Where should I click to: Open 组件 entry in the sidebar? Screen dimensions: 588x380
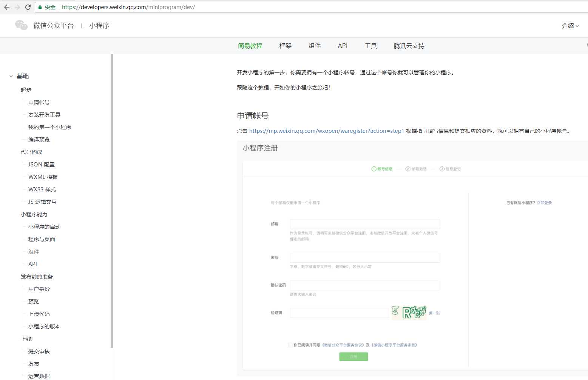(34, 252)
